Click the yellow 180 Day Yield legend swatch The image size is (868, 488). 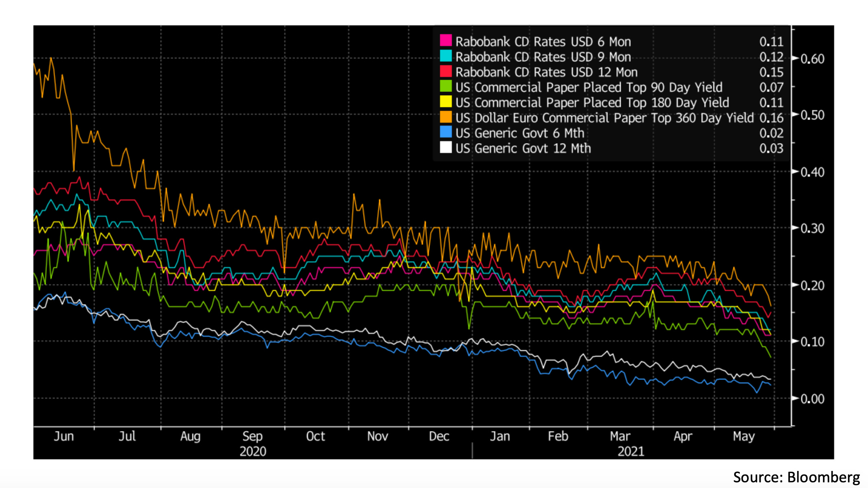click(446, 102)
